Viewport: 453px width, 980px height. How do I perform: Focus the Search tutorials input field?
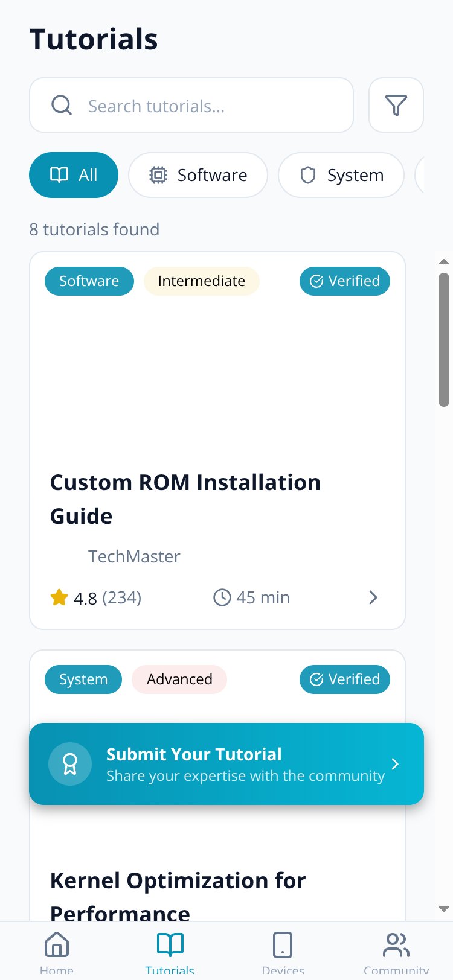191,105
